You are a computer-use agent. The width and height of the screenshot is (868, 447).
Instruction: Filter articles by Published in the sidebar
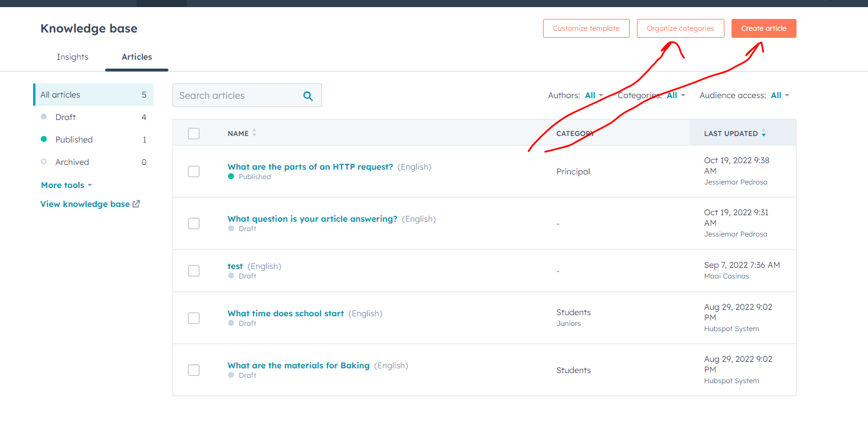pos(73,139)
